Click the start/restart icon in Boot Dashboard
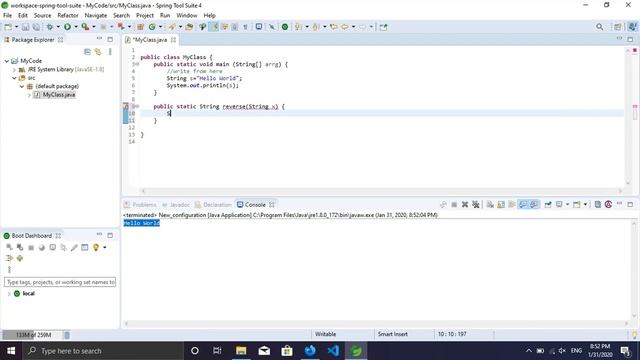Screen dimensions: 640x360 (x=9, y=247)
